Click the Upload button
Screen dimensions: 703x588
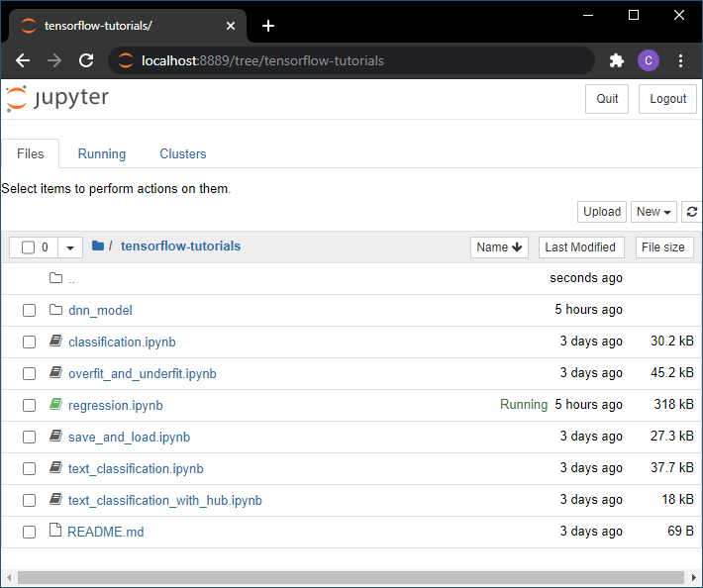(x=602, y=212)
